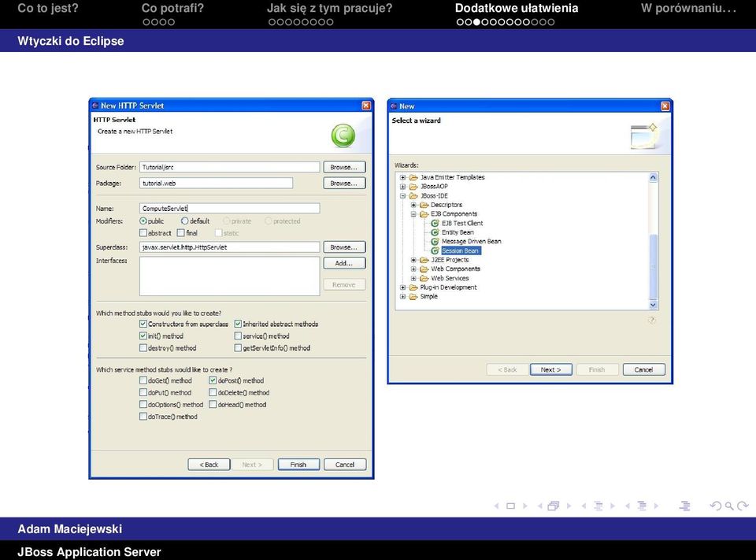Click Browse next to Source Folder

pos(344,168)
